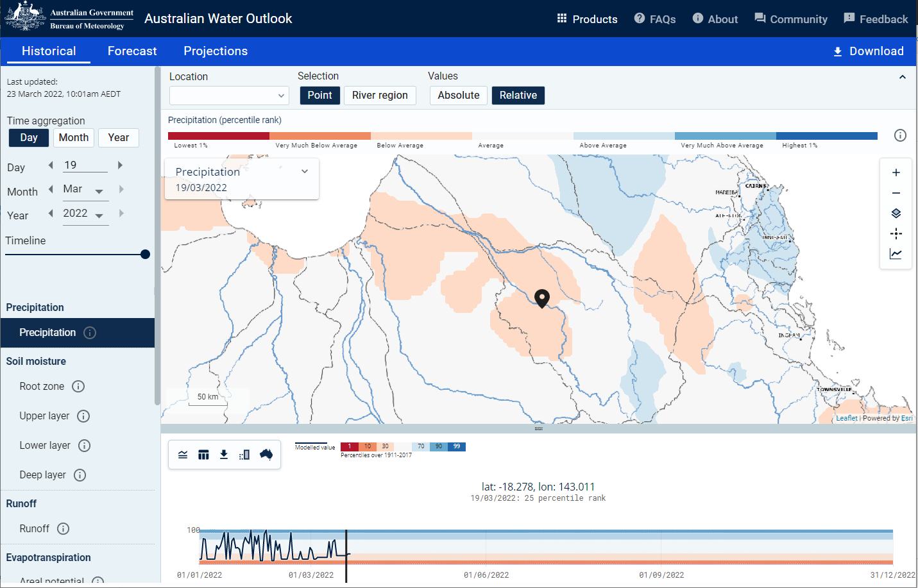Screen dimensions: 918x588
Task: Open the Location dropdown
Action: [229, 95]
